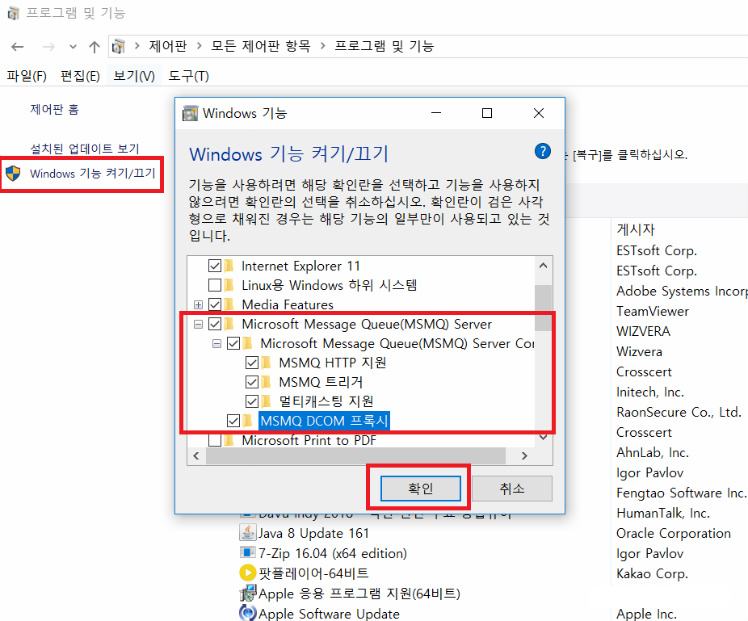Screen dimensions: 748x621
Task: Click the 게시자 column header
Action: pos(636,229)
